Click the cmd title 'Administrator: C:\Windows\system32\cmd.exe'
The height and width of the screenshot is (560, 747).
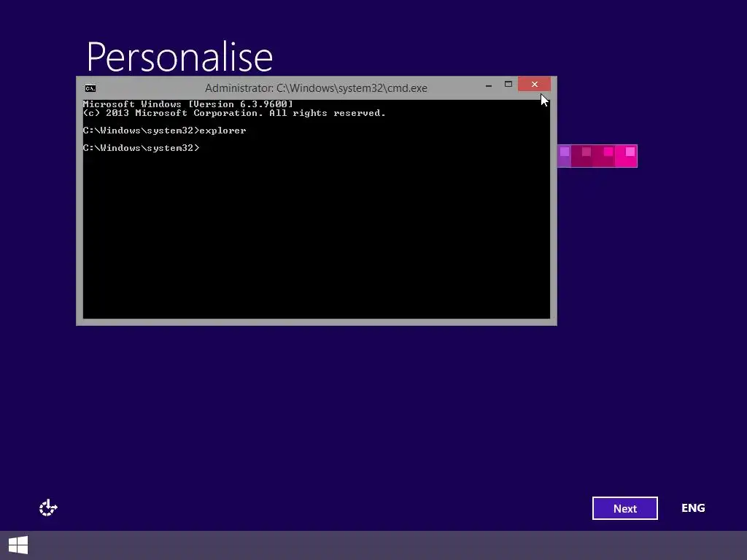coord(316,88)
